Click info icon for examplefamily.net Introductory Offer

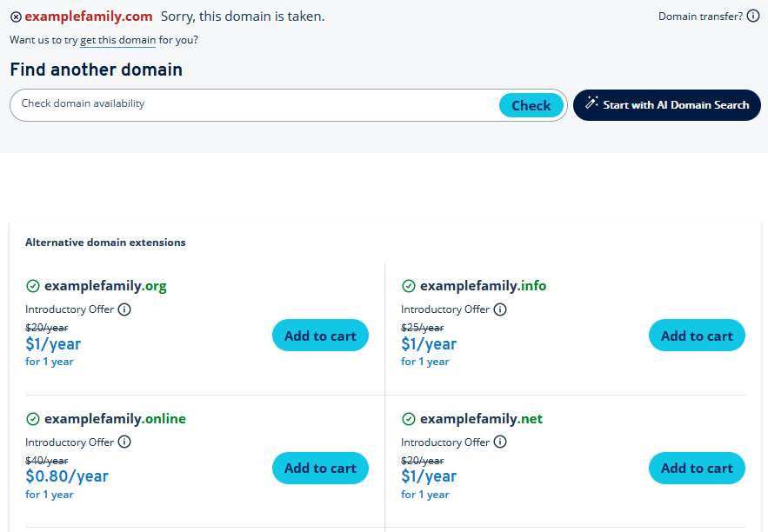pos(500,442)
